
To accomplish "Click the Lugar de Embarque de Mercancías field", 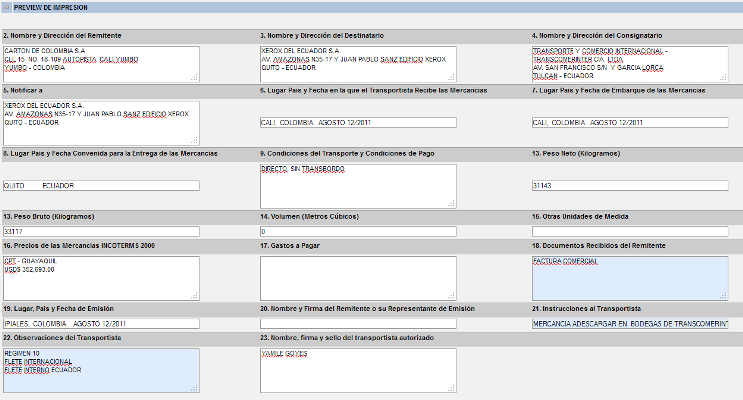I will pyautogui.click(x=630, y=123).
